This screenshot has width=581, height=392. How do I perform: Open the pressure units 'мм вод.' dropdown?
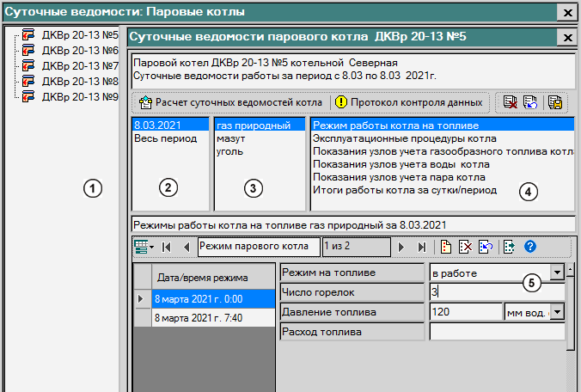(557, 311)
